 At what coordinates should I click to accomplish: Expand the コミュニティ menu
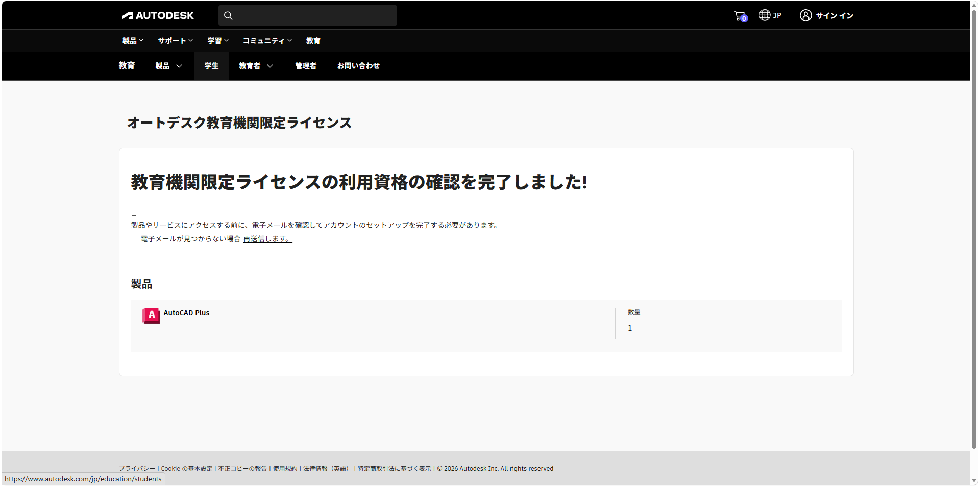[x=267, y=41]
